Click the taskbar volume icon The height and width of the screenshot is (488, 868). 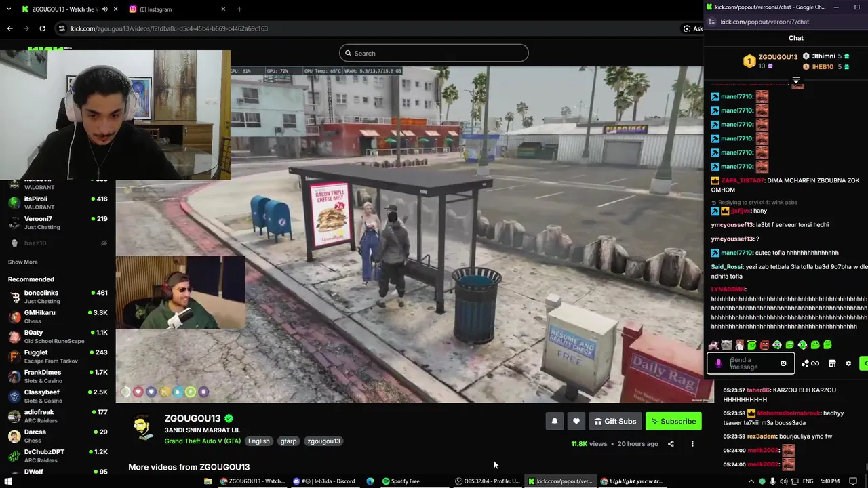(x=785, y=481)
